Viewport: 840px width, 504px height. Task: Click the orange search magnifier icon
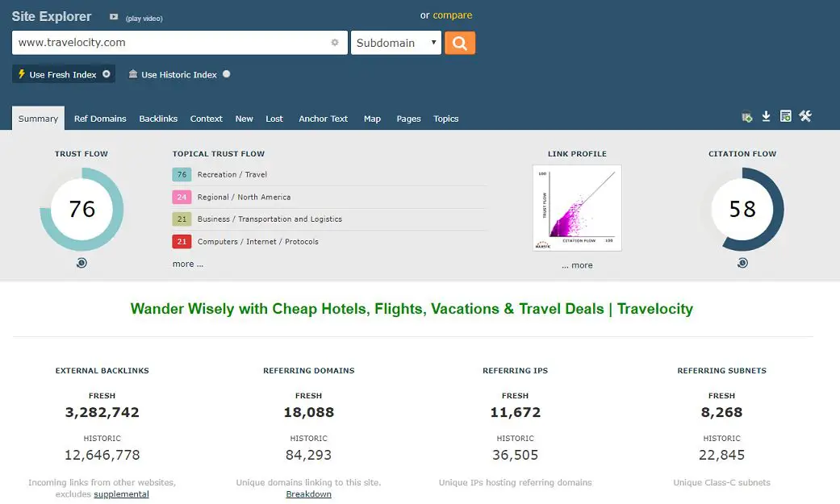point(460,42)
